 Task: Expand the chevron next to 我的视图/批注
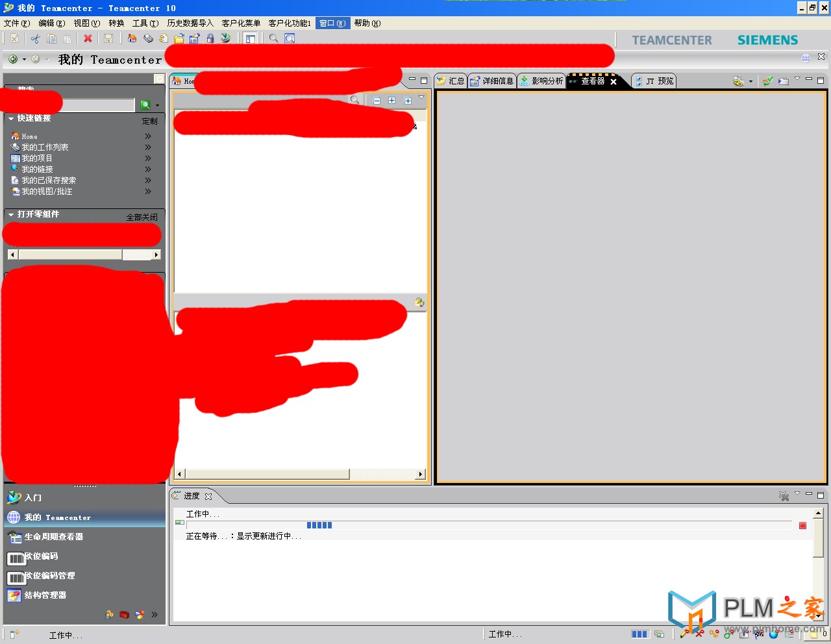coord(148,192)
